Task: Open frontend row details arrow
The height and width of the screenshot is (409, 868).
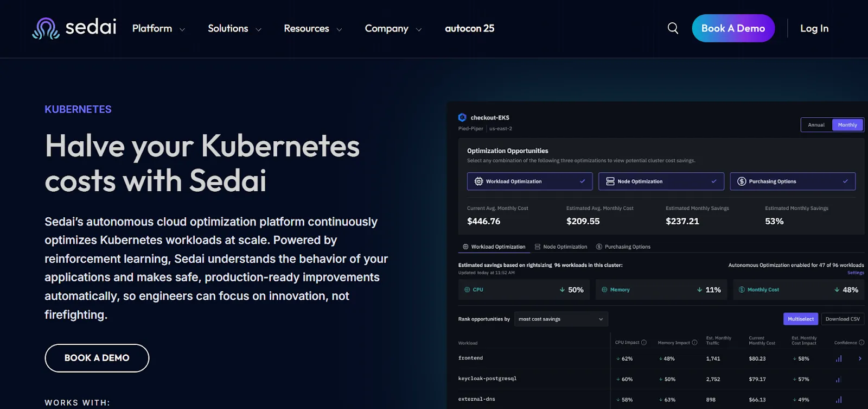Action: (x=860, y=358)
